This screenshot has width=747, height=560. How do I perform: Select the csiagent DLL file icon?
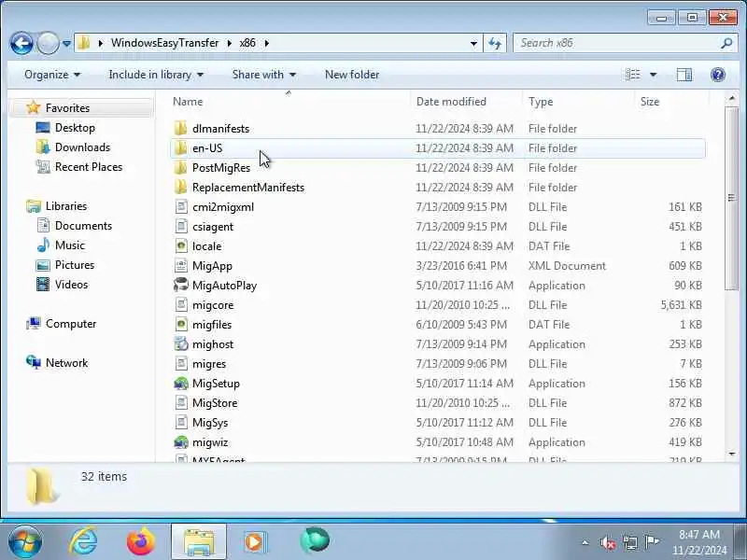pyautogui.click(x=180, y=226)
